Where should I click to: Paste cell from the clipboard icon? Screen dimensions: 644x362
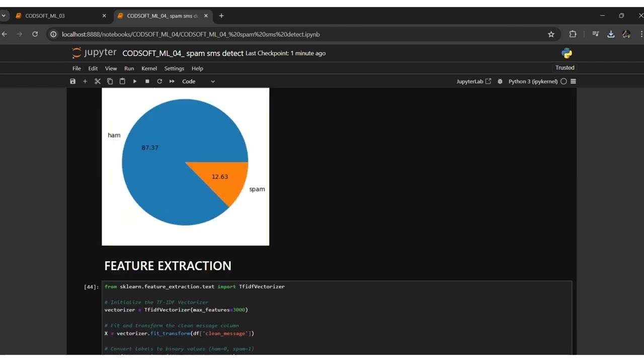point(122,81)
